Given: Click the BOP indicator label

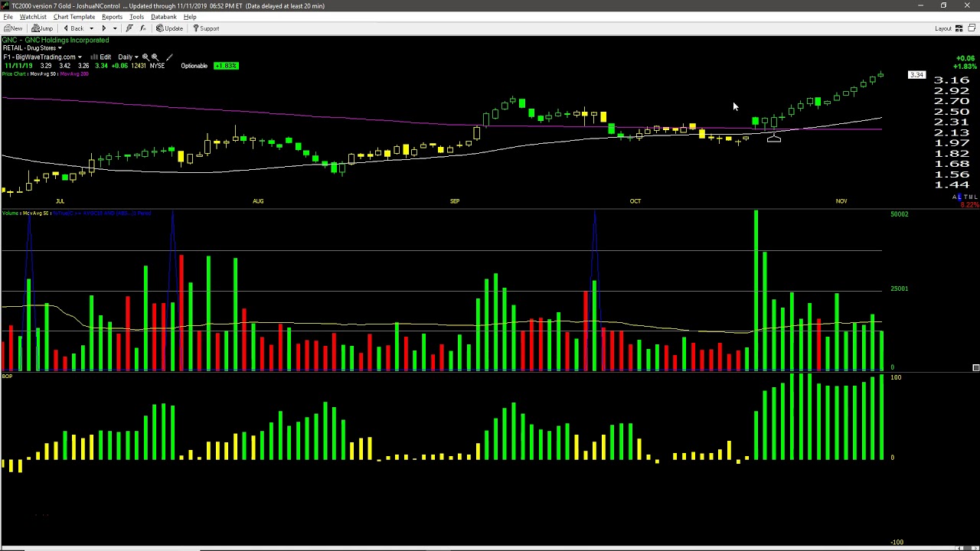Looking at the screenshot, I should pyautogui.click(x=7, y=377).
